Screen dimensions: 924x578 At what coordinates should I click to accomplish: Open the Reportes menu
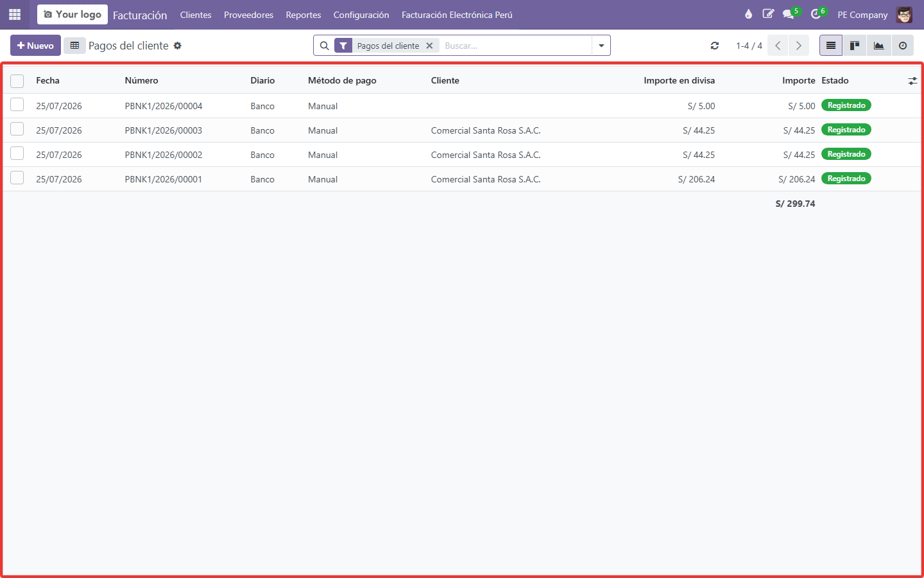click(304, 15)
